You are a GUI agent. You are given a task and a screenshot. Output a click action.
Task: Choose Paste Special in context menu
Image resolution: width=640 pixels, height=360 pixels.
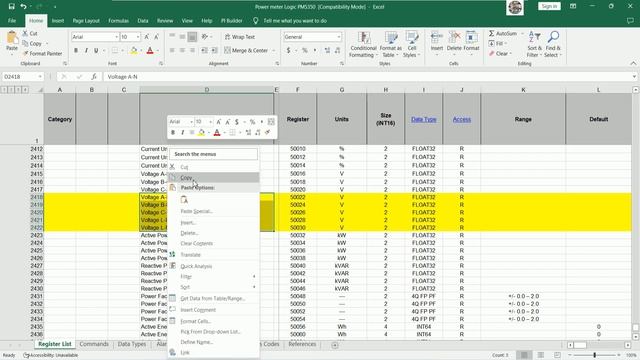pyautogui.click(x=214, y=211)
